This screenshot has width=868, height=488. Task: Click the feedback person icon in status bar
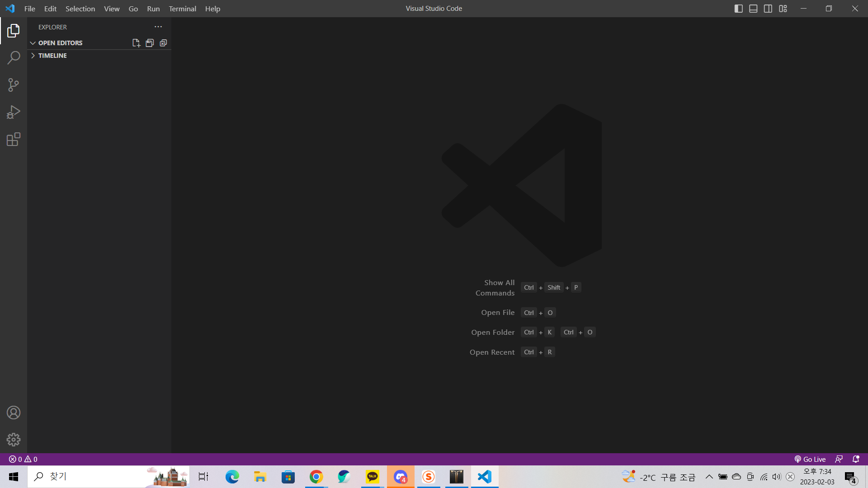click(x=839, y=459)
